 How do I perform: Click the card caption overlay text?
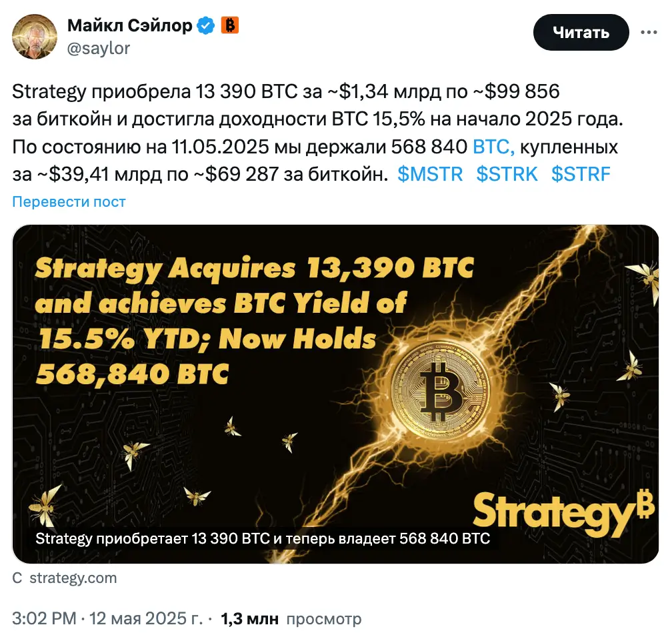pyautogui.click(x=261, y=538)
